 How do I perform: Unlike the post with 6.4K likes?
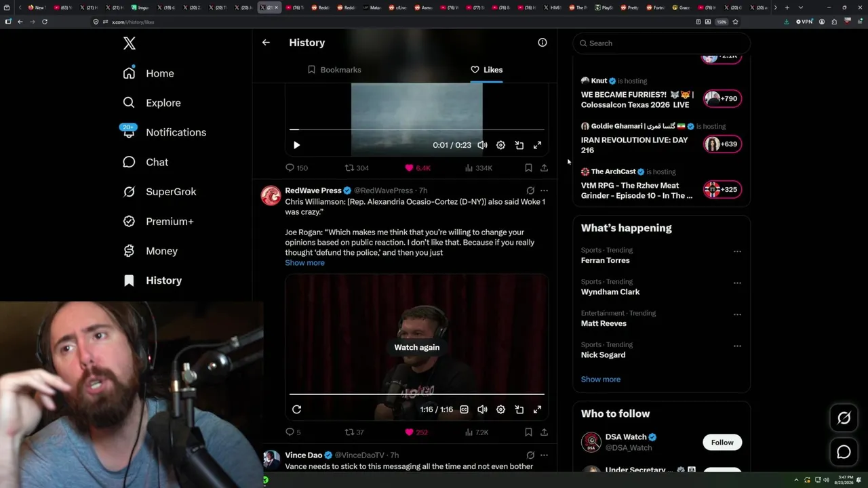(x=418, y=168)
